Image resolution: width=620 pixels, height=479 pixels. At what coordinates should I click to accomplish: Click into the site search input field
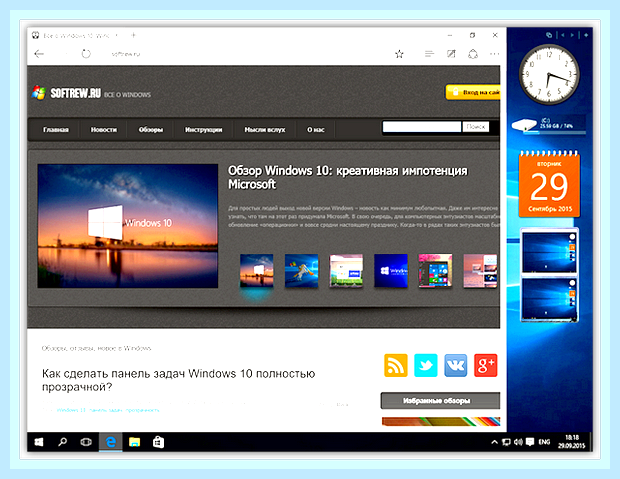point(422,127)
